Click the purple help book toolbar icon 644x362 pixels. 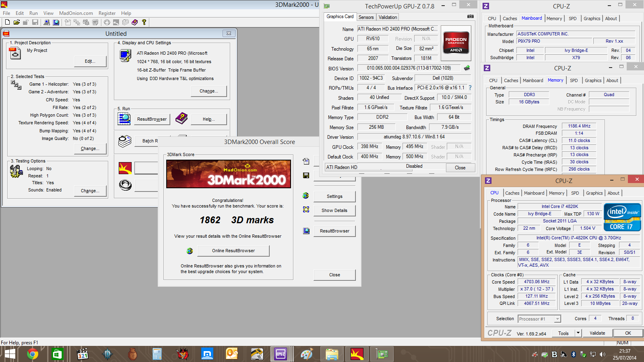point(135,22)
